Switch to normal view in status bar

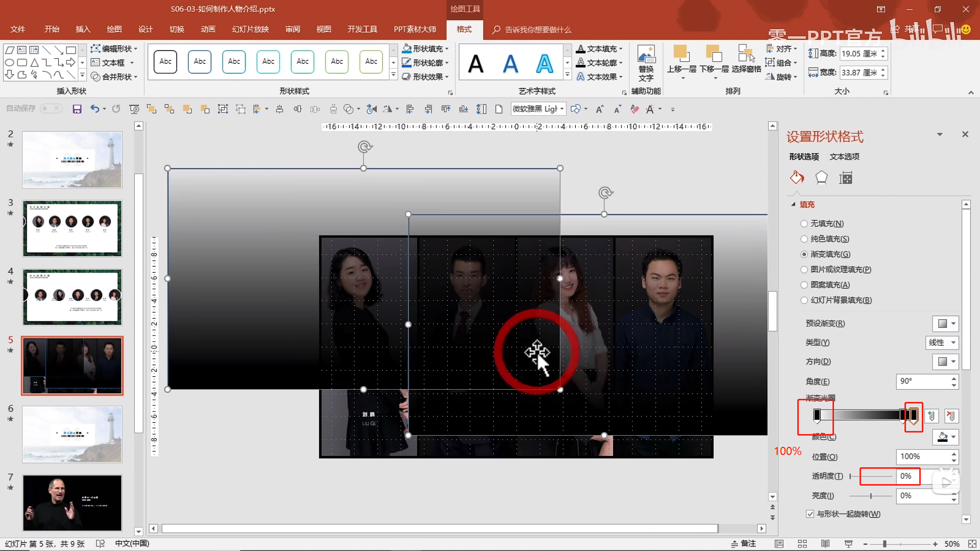click(779, 544)
